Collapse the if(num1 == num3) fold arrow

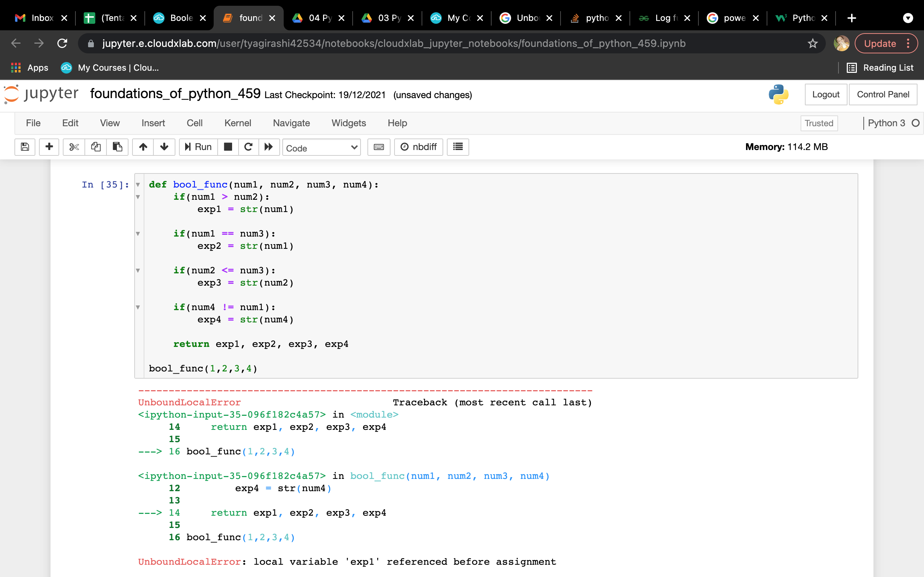(138, 234)
